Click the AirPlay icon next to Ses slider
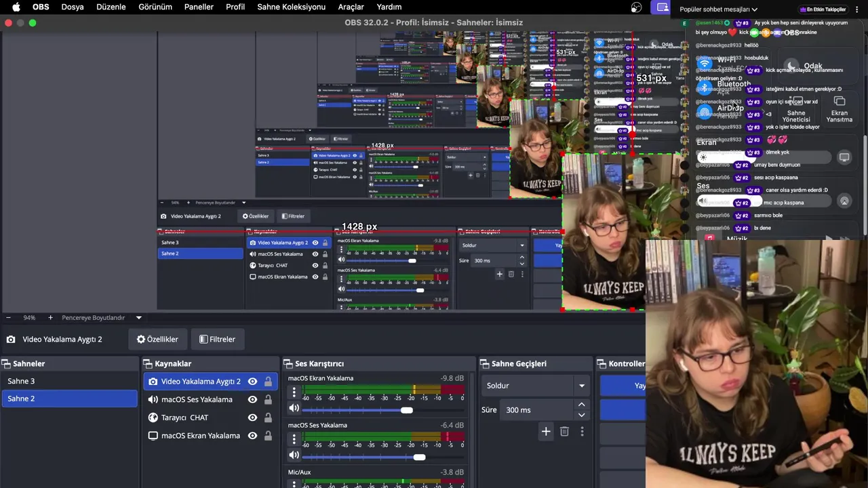 point(844,201)
